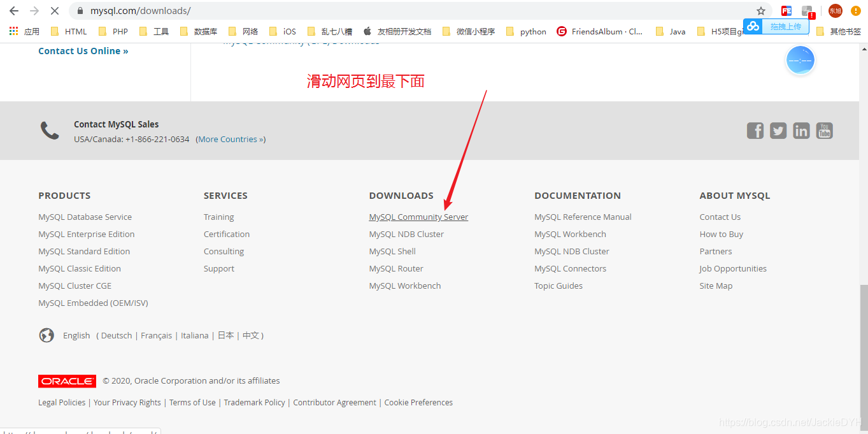
Task: Open the Apps grid in bookmarks bar
Action: (x=24, y=31)
